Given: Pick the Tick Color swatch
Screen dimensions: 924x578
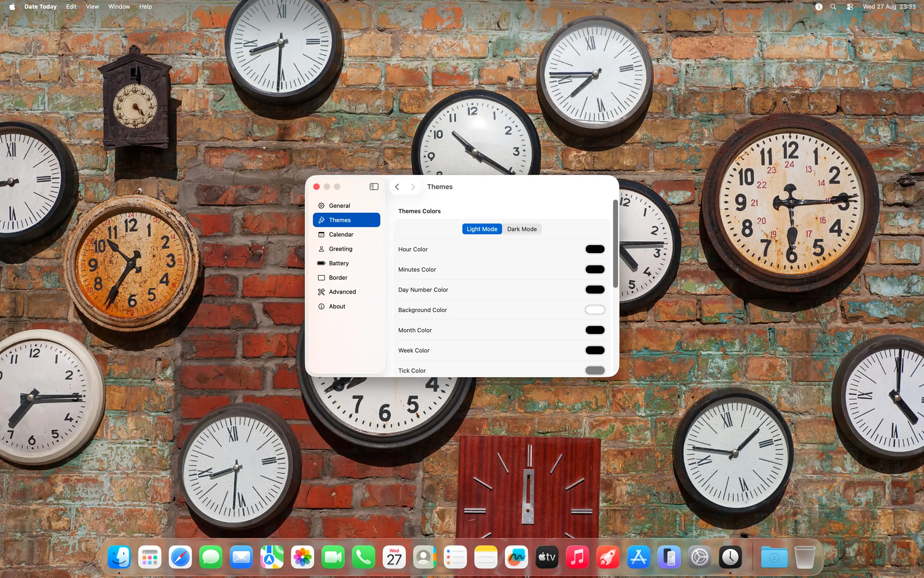Looking at the screenshot, I should 594,370.
